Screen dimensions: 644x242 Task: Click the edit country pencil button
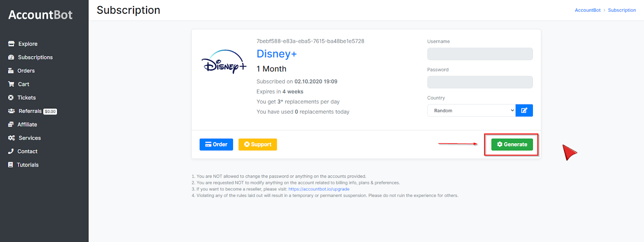pos(524,111)
